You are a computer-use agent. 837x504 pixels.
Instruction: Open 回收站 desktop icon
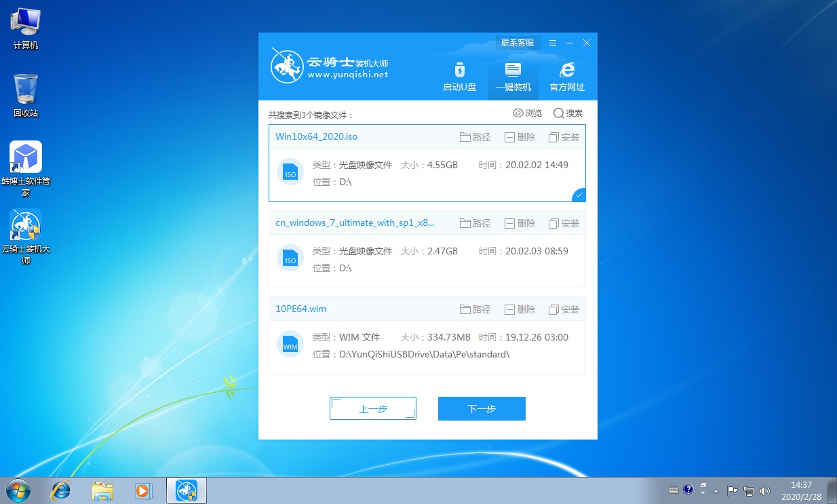point(26,96)
